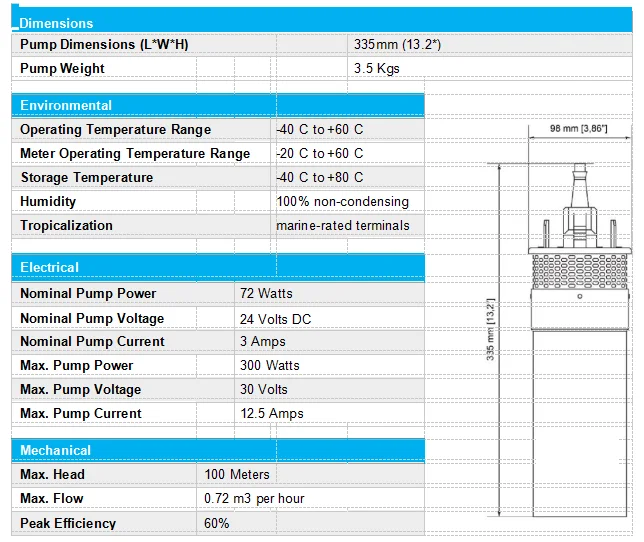Select the Humidity label

click(48, 202)
